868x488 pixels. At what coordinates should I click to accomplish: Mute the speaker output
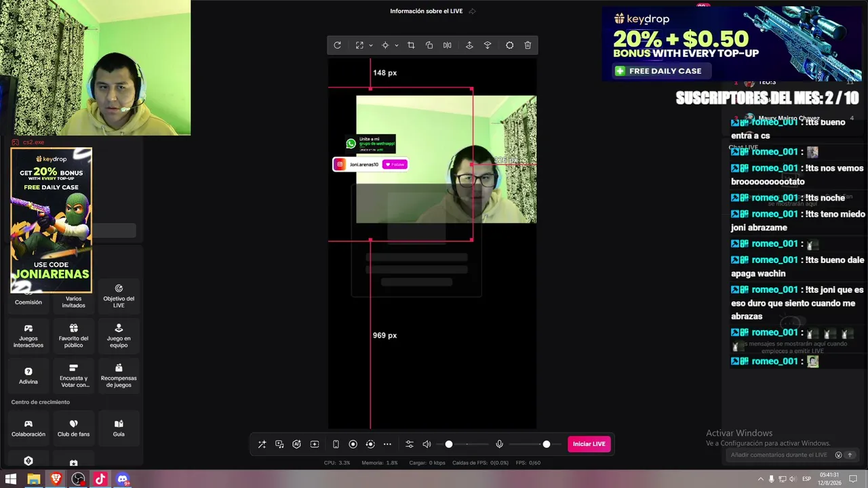tap(427, 444)
